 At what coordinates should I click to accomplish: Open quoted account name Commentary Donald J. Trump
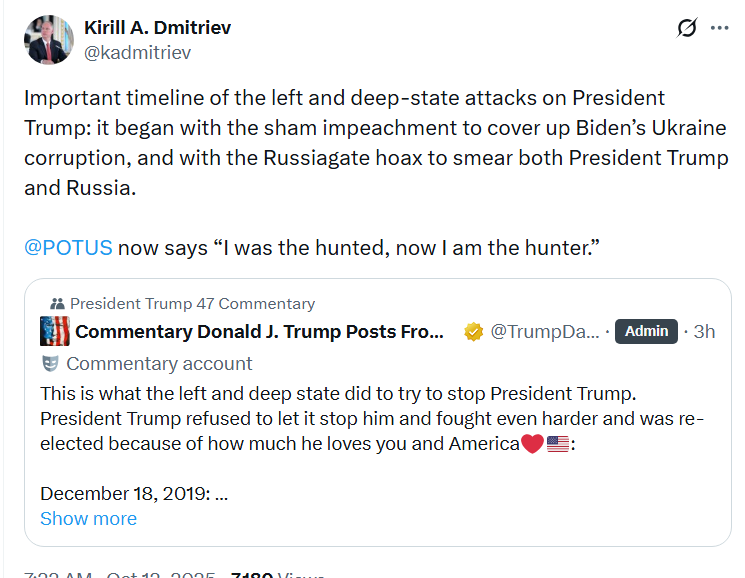point(259,332)
